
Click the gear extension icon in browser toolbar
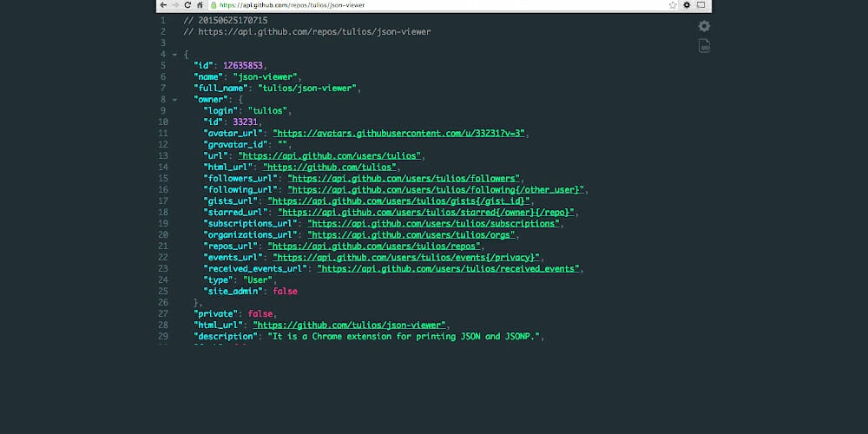[x=687, y=5]
